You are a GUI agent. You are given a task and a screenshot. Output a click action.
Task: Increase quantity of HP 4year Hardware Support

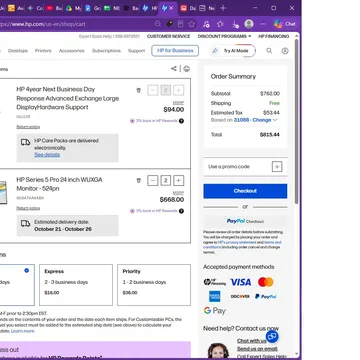pos(179,90)
